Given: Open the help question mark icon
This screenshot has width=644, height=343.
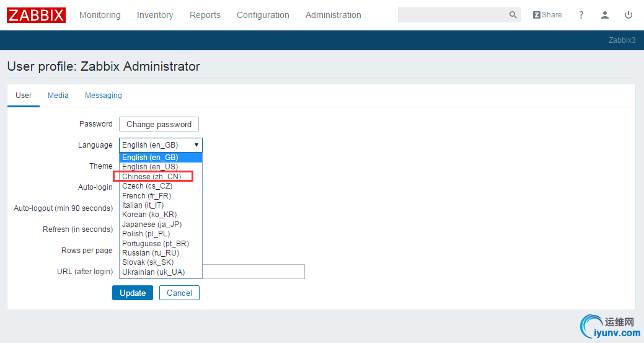Looking at the screenshot, I should pyautogui.click(x=581, y=16).
